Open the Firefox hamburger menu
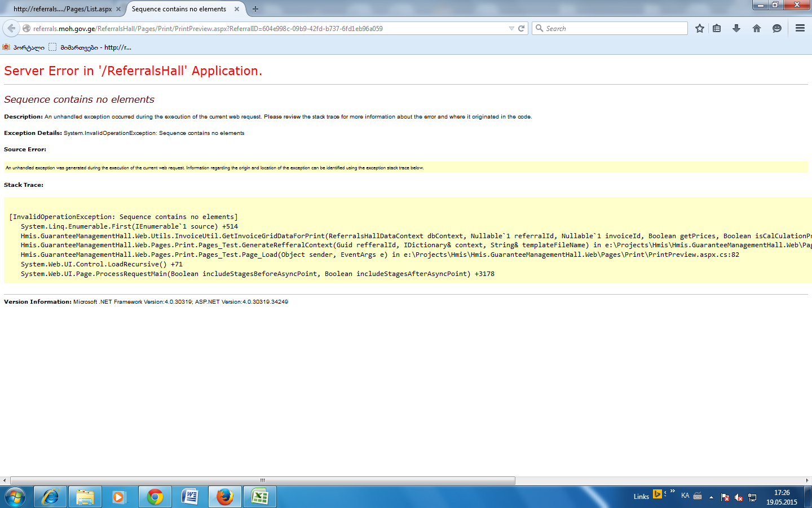Screen dimensions: 812x508 (800, 28)
